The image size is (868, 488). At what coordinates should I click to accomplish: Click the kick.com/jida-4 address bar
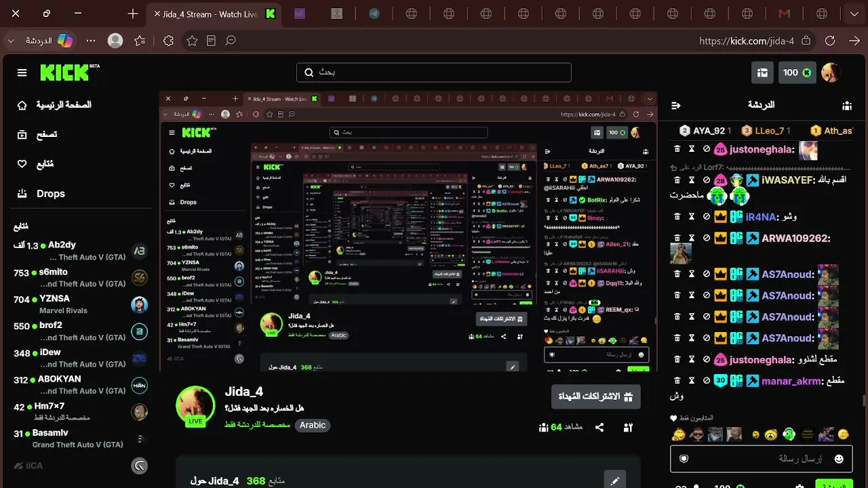coord(746,41)
